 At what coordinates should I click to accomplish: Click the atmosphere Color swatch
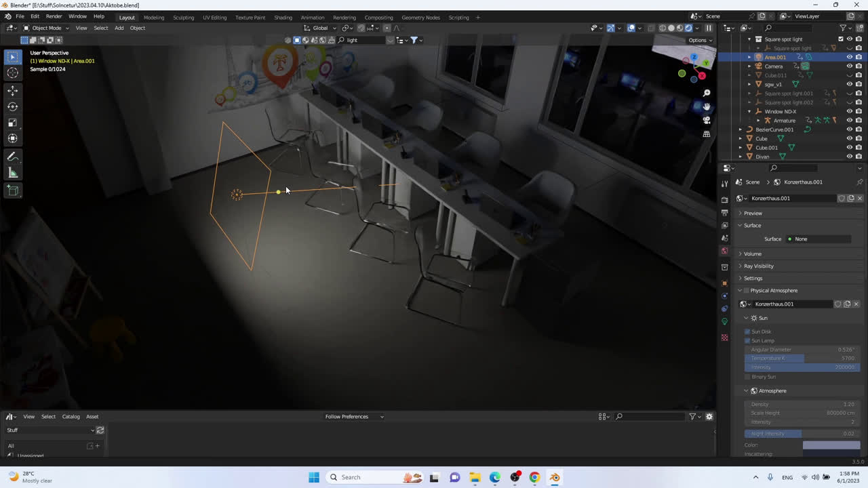click(x=831, y=445)
